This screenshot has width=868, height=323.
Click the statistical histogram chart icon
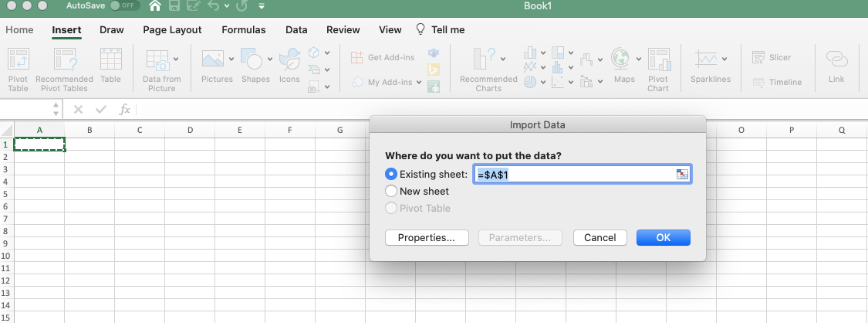pyautogui.click(x=558, y=67)
